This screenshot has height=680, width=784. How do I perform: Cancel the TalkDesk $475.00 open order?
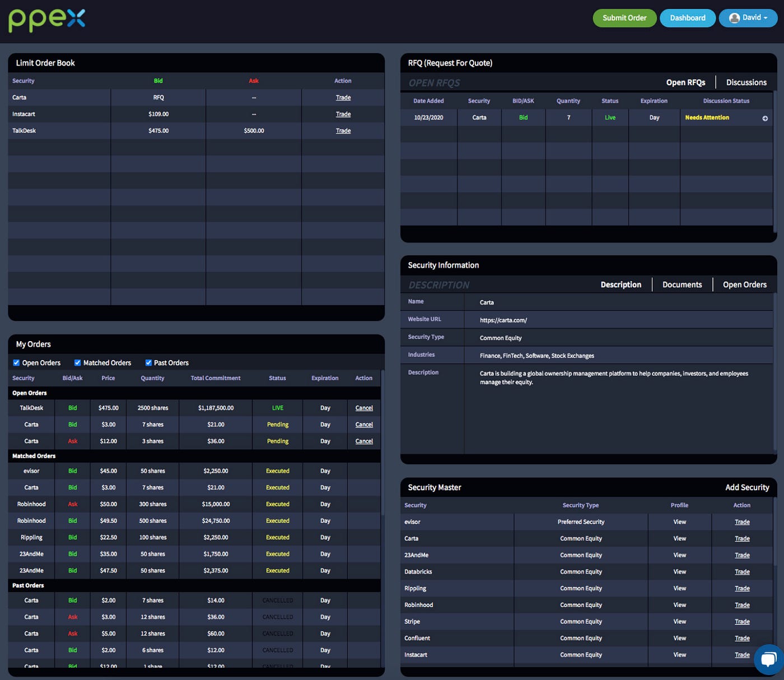[364, 408]
